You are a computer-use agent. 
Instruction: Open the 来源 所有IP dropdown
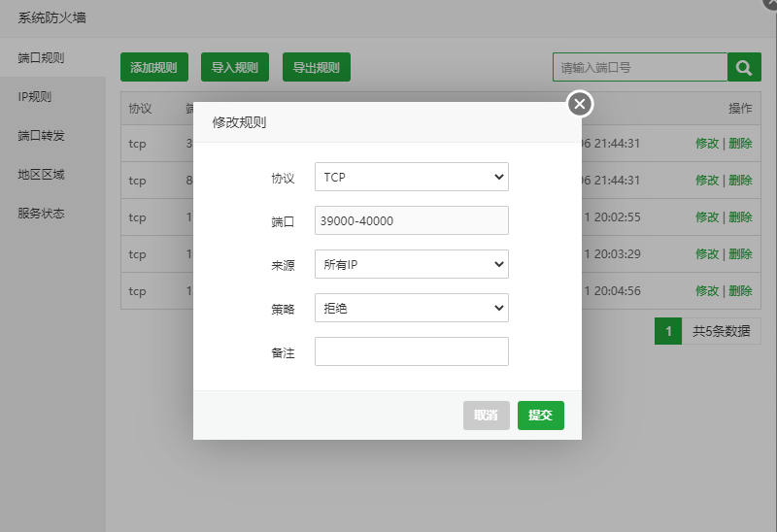click(411, 264)
